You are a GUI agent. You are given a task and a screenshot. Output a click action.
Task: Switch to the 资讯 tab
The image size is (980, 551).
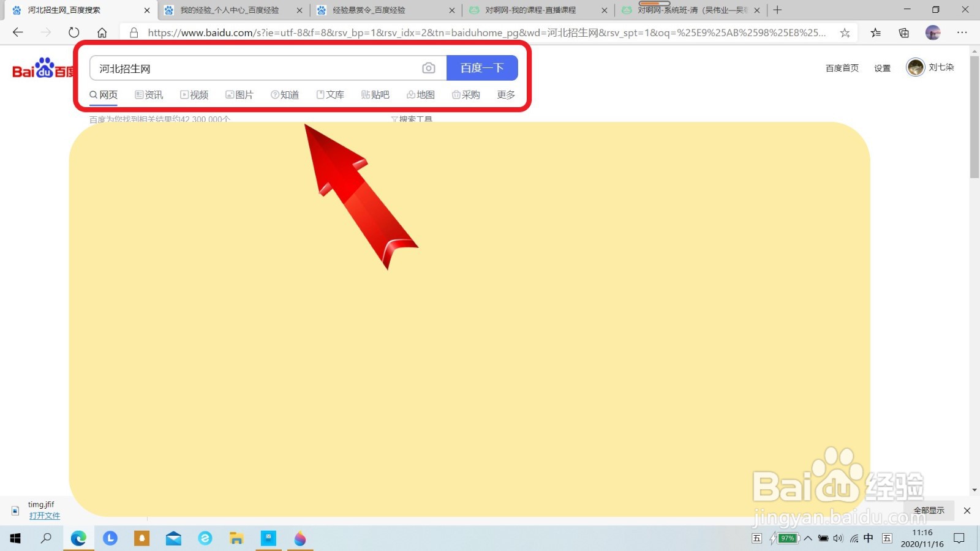coord(149,95)
